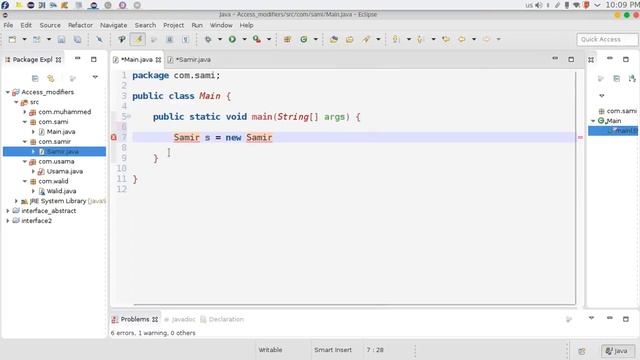Open the Problems view menu arrow
This screenshot has height=360, width=640.
tap(591, 318)
